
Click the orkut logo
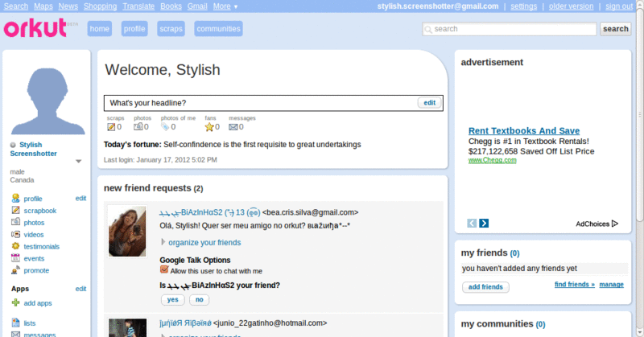tap(35, 28)
